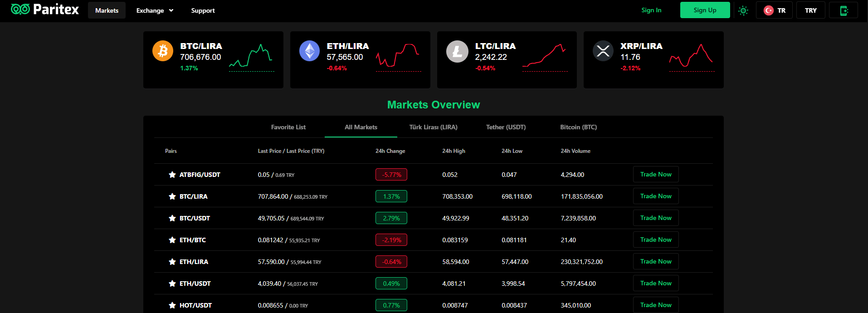Favorite the ATBFIG/USDT pair star
The height and width of the screenshot is (313, 868).
[x=172, y=175]
